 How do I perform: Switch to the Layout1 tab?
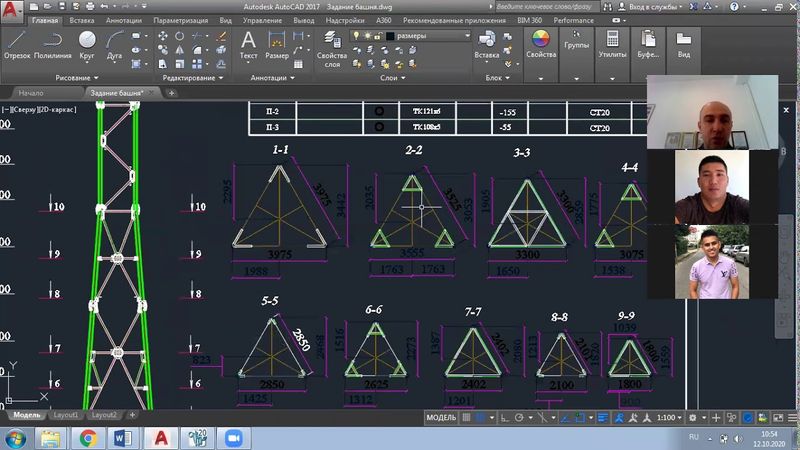66,414
